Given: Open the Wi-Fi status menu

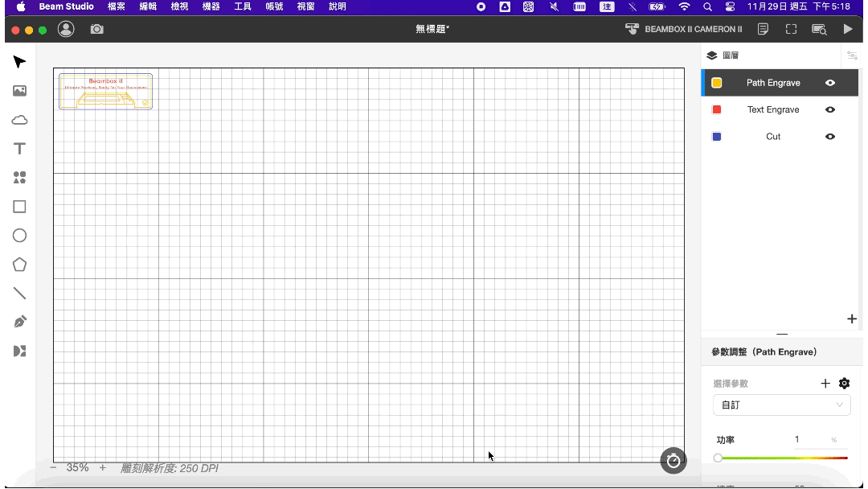Looking at the screenshot, I should pos(684,6).
